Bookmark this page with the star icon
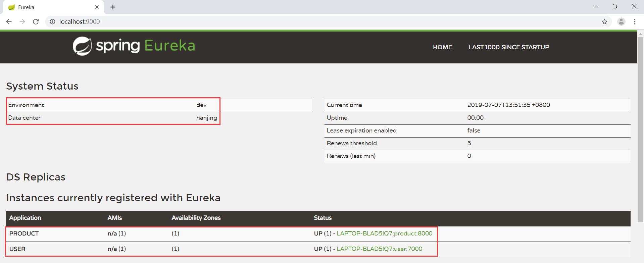This screenshot has height=263, width=644. pyautogui.click(x=604, y=22)
